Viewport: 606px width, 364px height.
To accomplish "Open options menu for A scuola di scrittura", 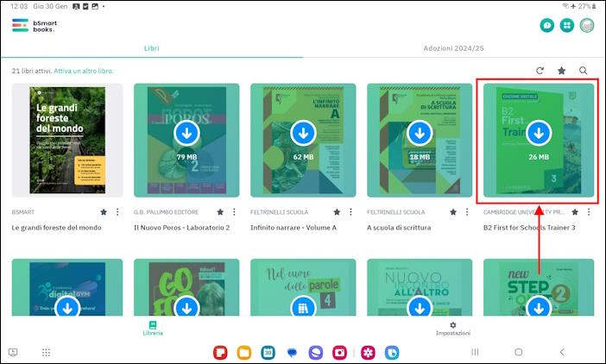I will click(467, 212).
